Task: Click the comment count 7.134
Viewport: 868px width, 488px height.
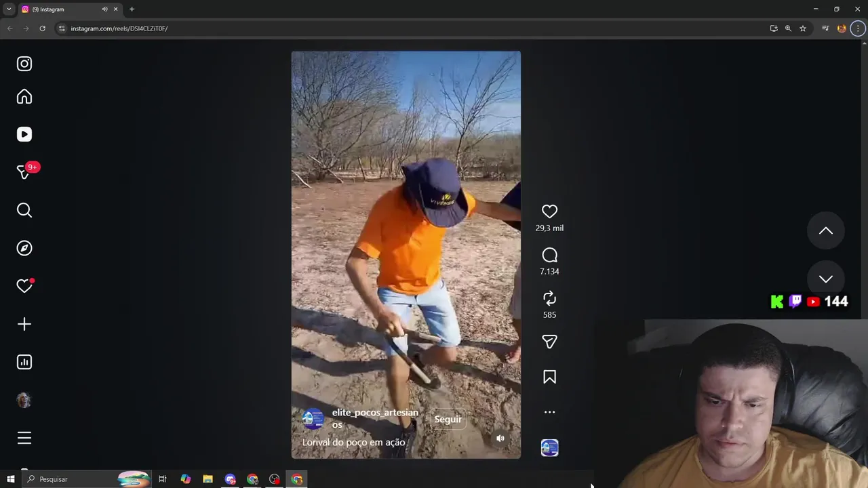Action: (549, 272)
